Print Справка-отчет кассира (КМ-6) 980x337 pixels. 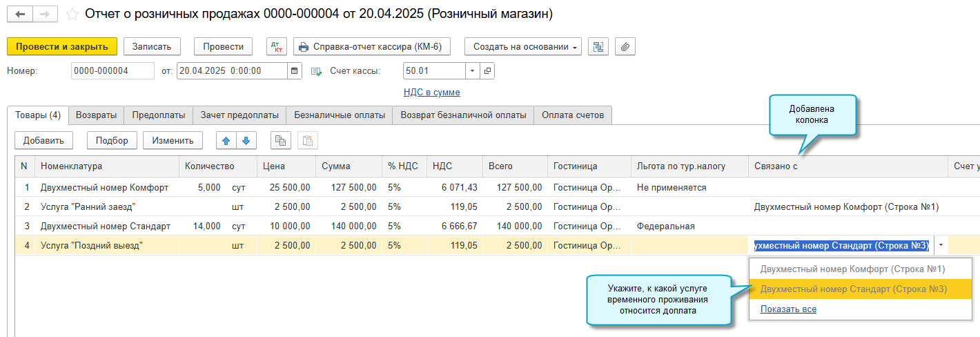tap(372, 46)
